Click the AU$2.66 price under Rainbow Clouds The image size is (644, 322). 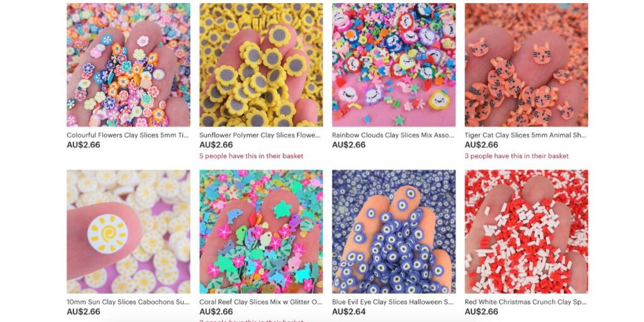pyautogui.click(x=348, y=145)
